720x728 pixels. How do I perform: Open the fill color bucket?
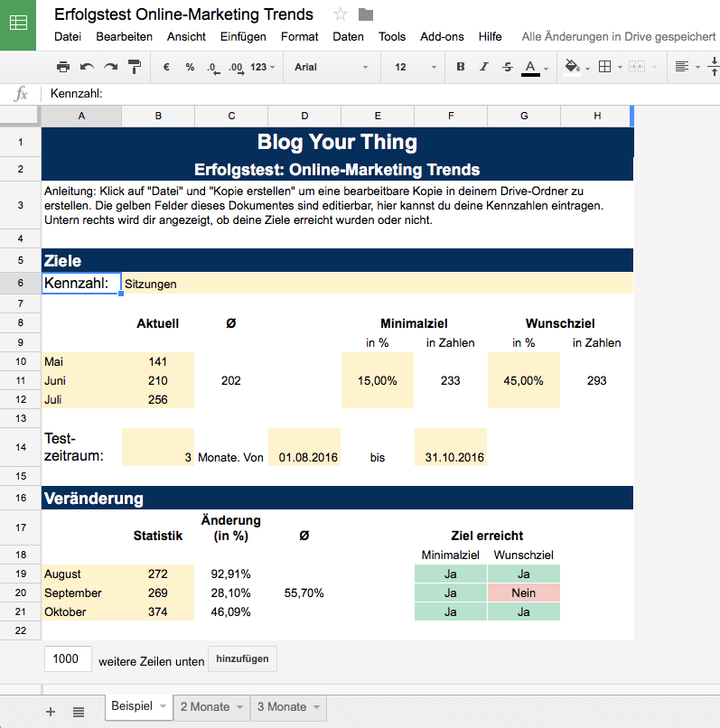572,67
